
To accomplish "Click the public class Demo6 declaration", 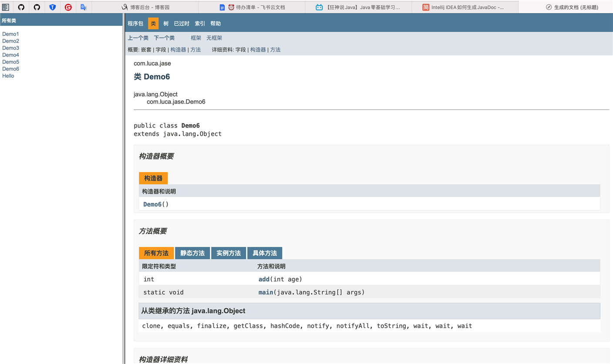I will (167, 126).
